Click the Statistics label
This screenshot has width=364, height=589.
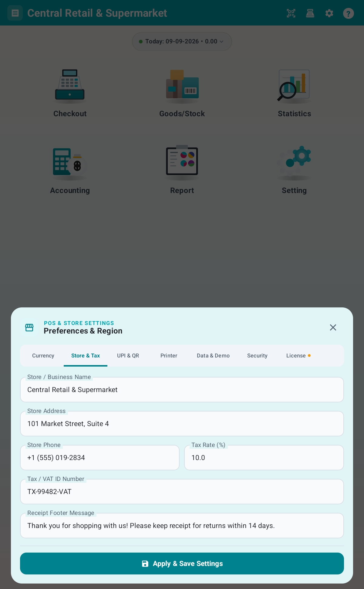294,113
